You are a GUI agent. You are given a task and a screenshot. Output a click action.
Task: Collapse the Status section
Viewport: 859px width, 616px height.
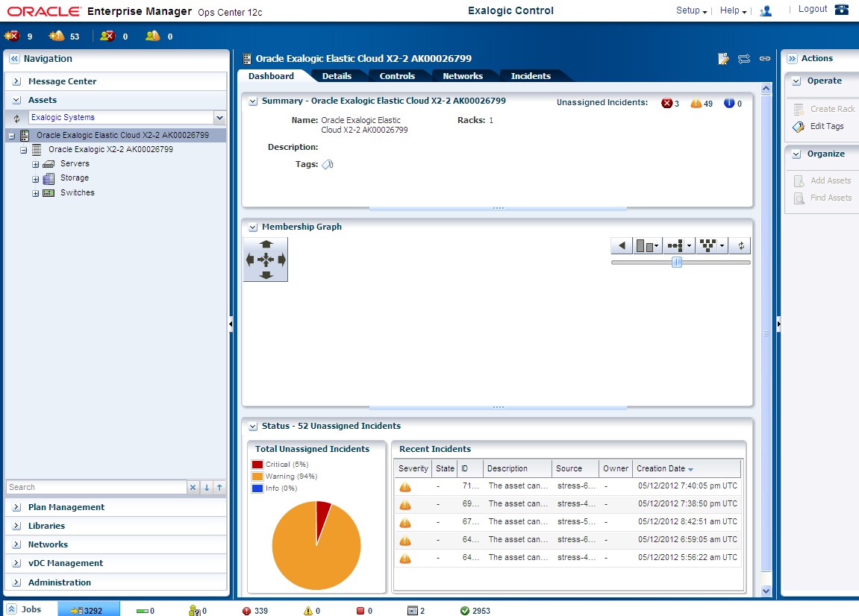point(253,427)
